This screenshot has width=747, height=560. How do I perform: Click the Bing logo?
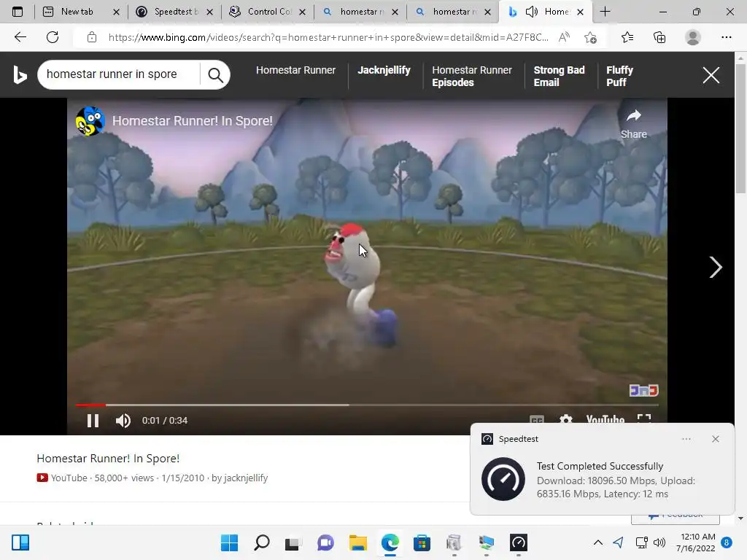[x=20, y=75]
